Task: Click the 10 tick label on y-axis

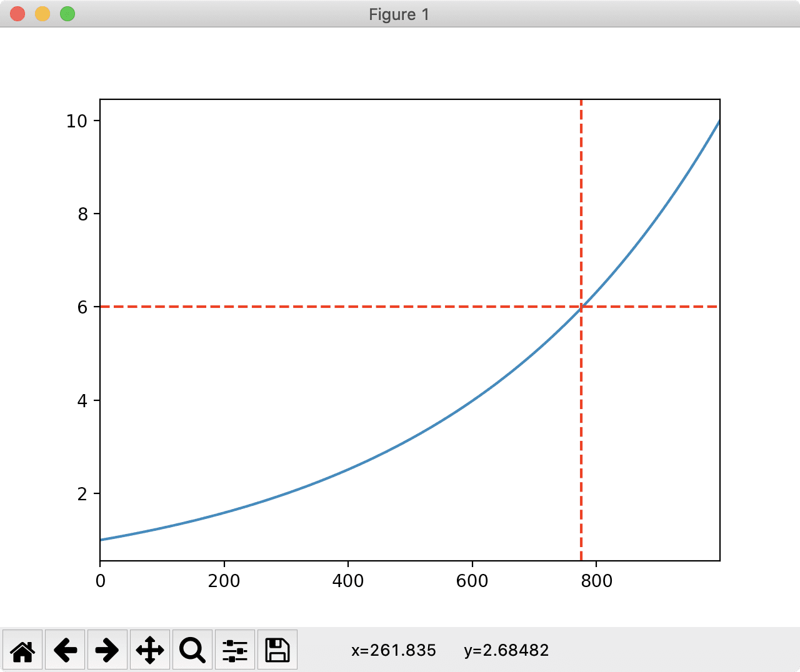Action: coord(76,121)
